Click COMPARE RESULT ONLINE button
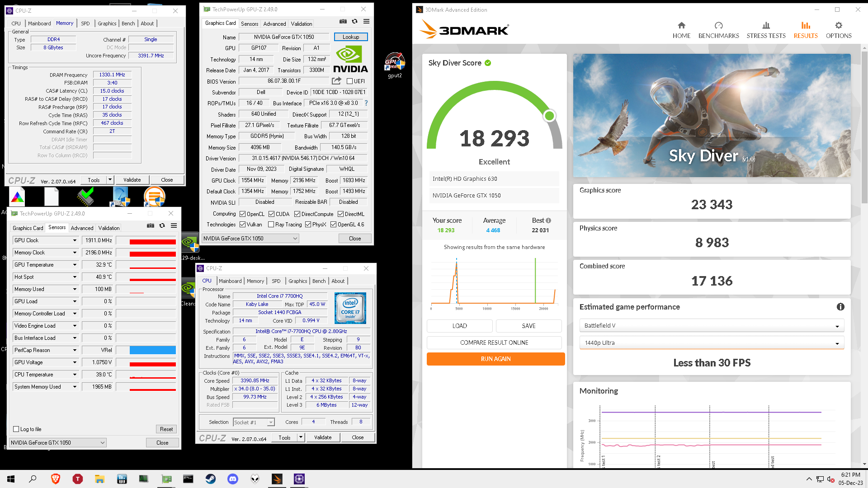Viewport: 868px width, 488px height. (494, 343)
